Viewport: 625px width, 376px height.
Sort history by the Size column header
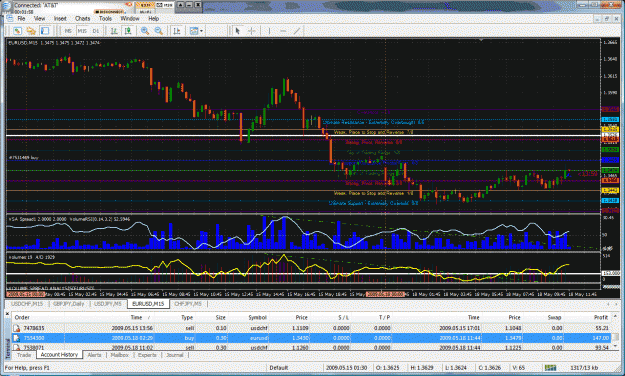(x=220, y=317)
